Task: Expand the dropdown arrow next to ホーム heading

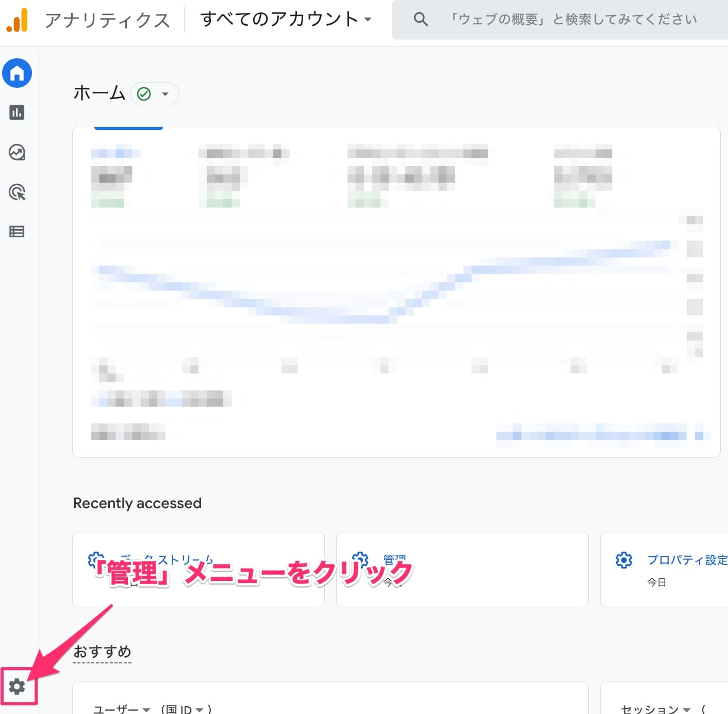Action: pos(166,93)
